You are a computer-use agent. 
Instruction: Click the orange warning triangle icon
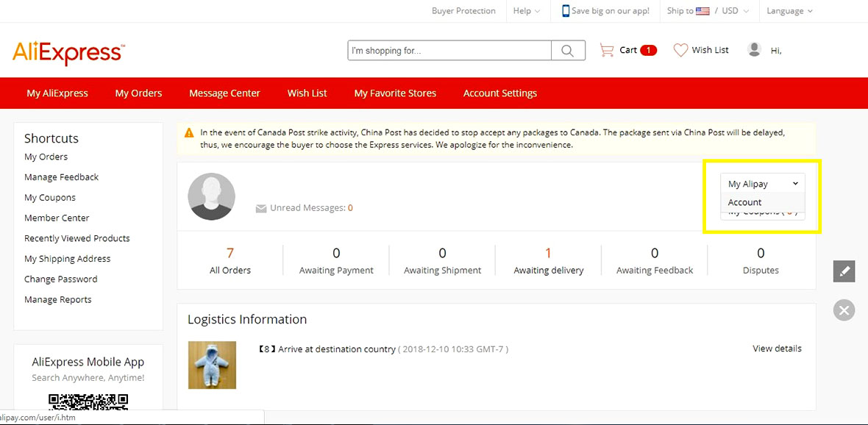pos(189,133)
